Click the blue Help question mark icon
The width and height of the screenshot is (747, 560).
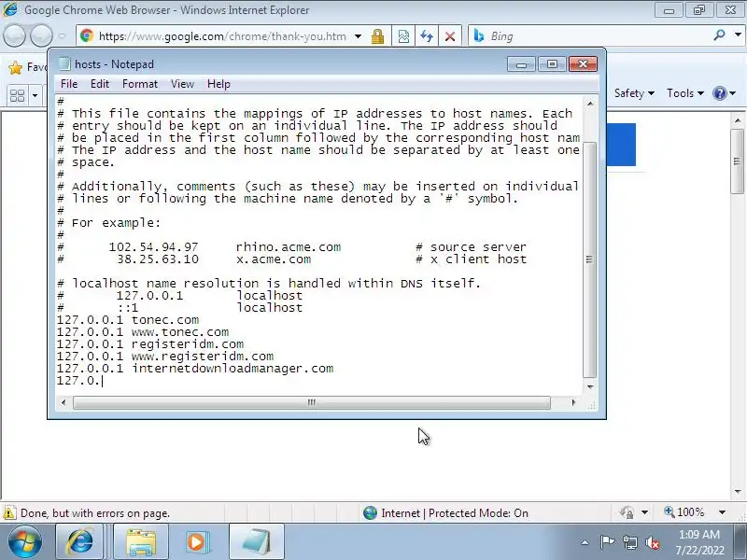(719, 93)
